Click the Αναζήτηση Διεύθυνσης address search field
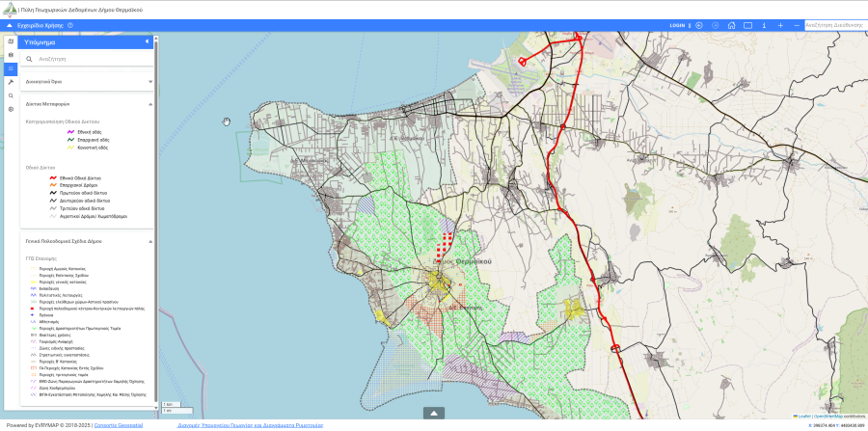The image size is (868, 431). pos(834,25)
